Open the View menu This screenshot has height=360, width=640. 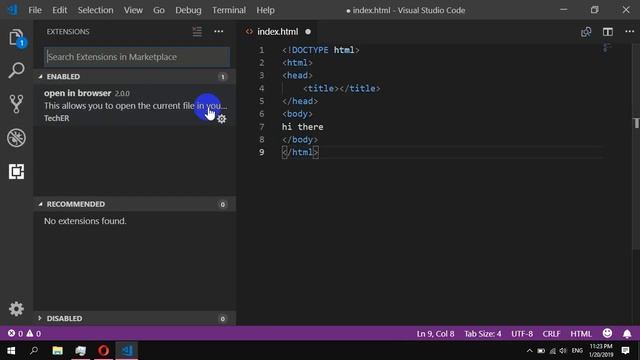click(x=133, y=10)
